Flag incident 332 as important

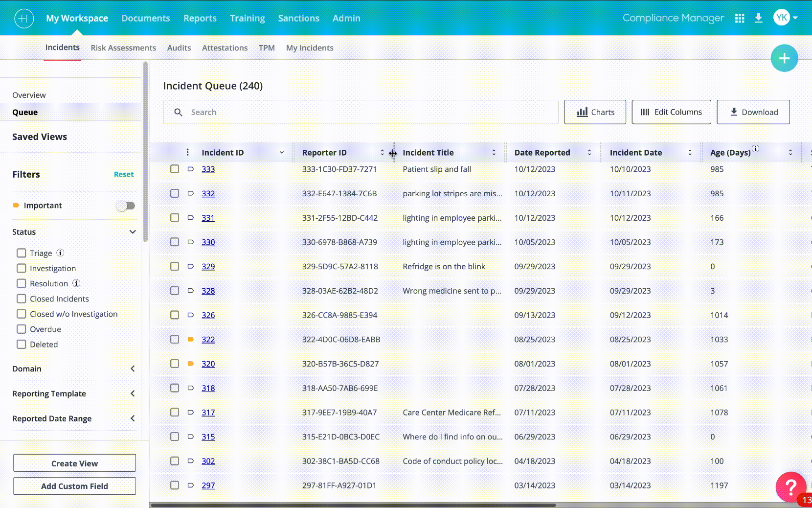pos(191,193)
